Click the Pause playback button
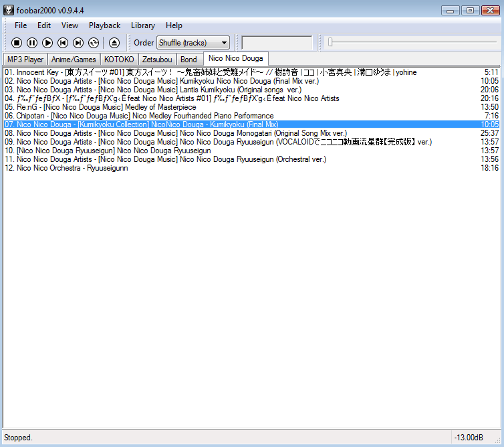 32,43
